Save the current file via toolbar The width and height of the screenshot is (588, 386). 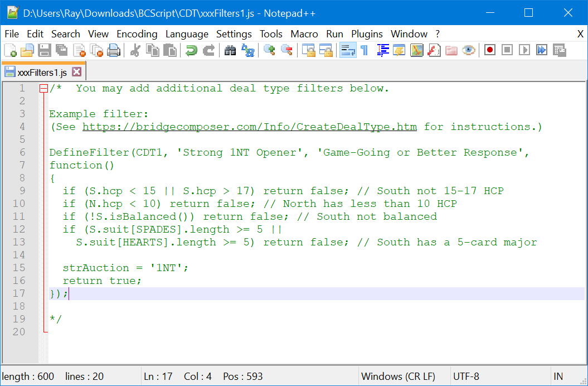pos(44,50)
